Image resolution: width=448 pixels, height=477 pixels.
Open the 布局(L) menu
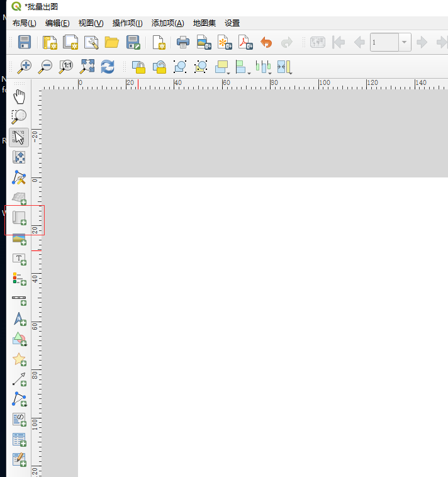pos(25,23)
